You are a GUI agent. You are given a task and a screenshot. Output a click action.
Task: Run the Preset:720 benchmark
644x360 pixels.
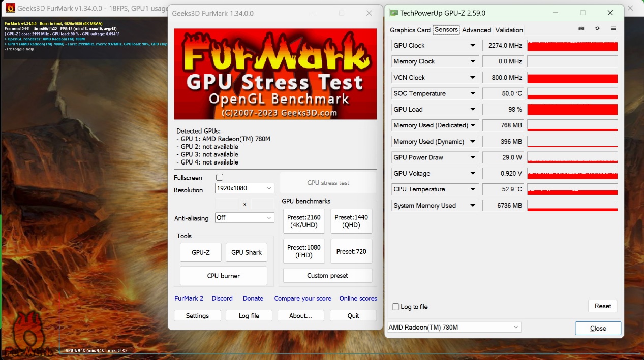tap(351, 251)
